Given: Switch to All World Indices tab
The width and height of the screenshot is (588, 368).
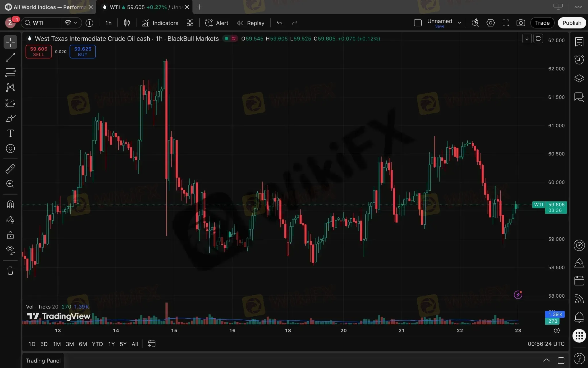Looking at the screenshot, I should [x=49, y=7].
